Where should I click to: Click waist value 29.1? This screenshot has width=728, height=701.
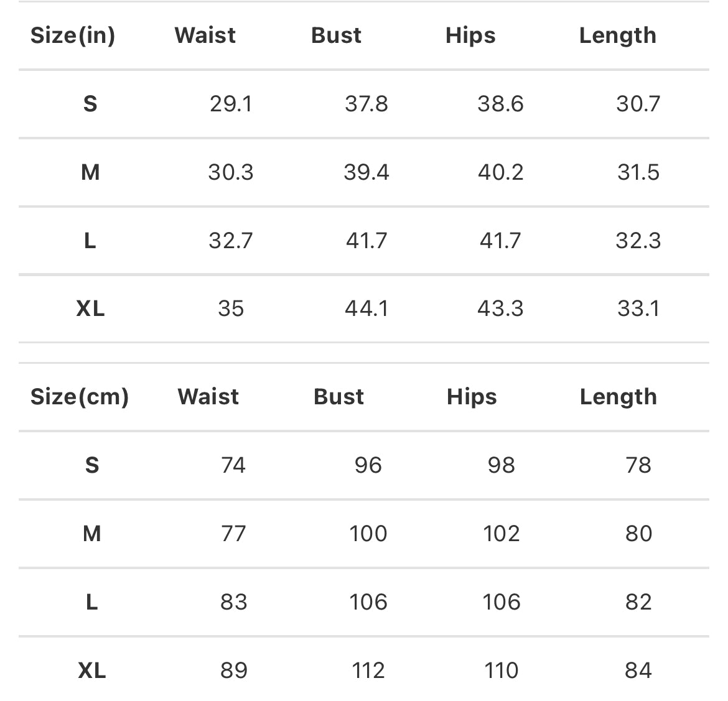pos(231,103)
